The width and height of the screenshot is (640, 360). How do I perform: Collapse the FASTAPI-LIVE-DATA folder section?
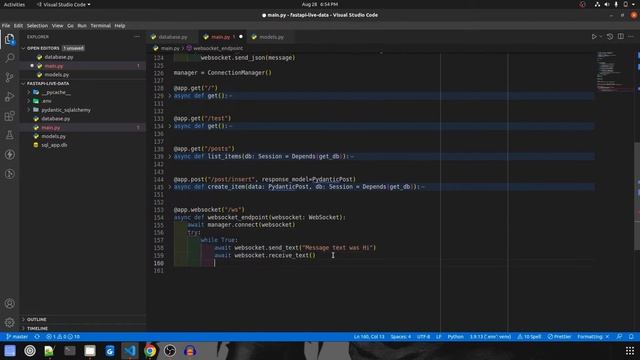point(23,84)
